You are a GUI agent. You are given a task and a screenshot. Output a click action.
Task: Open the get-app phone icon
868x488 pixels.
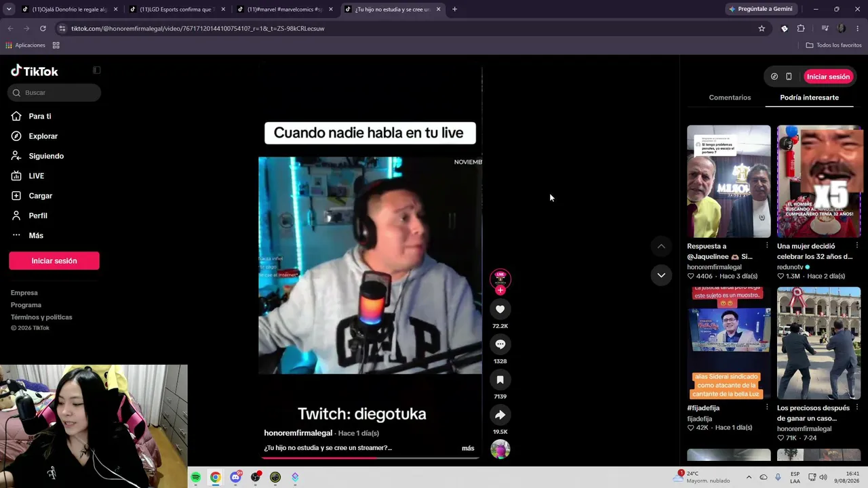(x=789, y=77)
